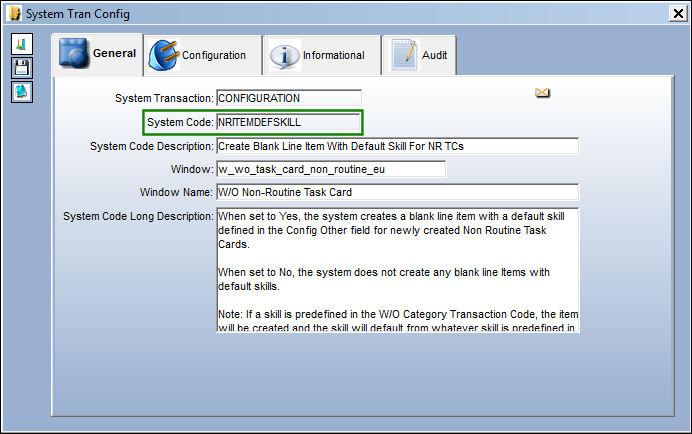Click the 'Window:' label

point(192,169)
